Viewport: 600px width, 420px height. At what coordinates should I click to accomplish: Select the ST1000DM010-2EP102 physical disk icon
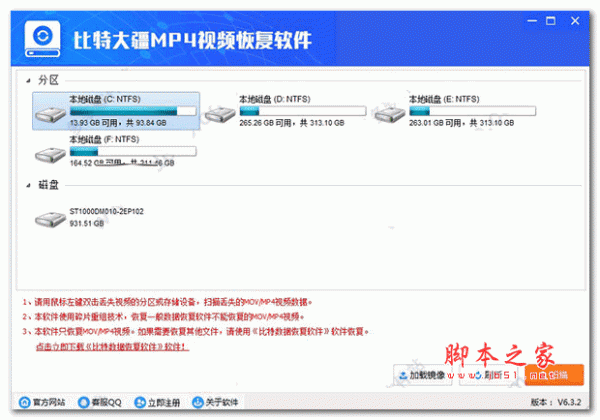point(50,220)
